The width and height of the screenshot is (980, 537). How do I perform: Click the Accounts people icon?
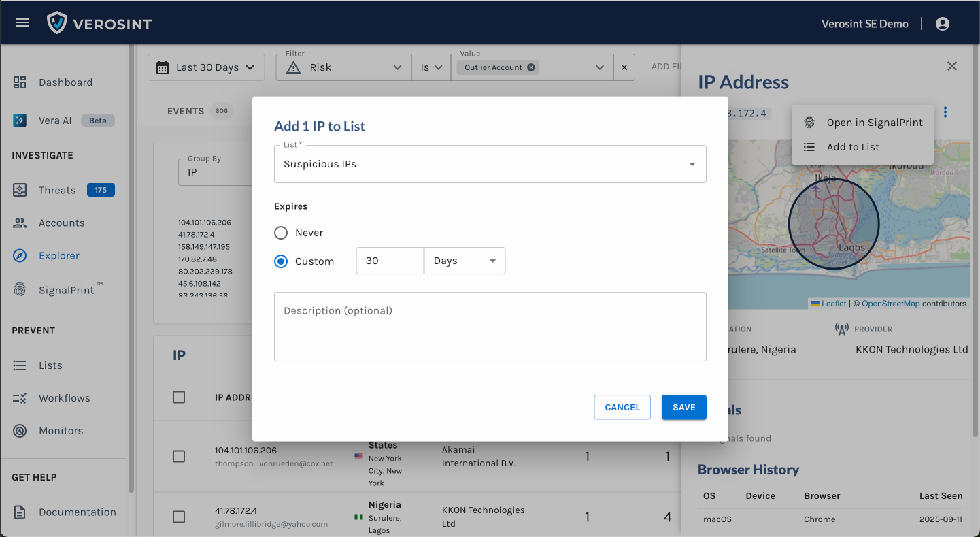(x=20, y=223)
